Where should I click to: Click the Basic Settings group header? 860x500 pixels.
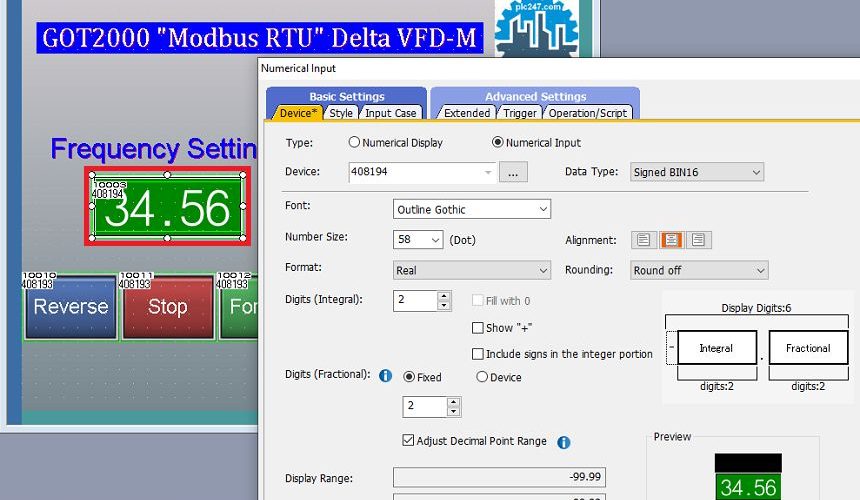click(x=347, y=96)
